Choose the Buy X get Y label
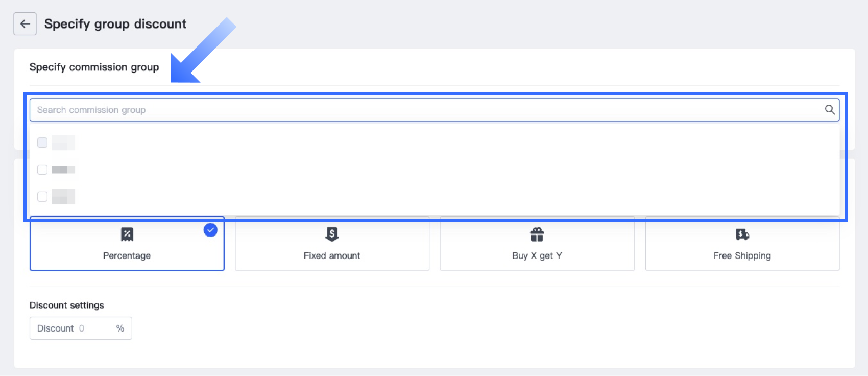Screen dimensions: 868x376 pyautogui.click(x=537, y=256)
